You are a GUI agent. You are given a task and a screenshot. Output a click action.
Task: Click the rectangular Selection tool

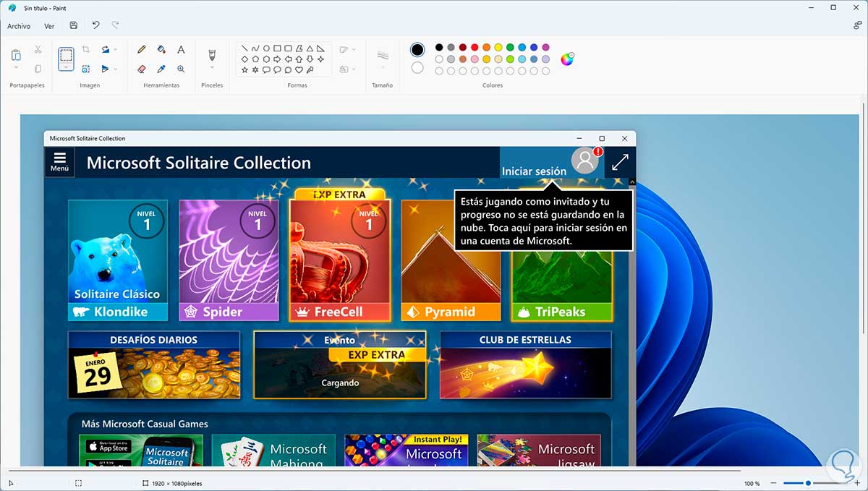(66, 54)
